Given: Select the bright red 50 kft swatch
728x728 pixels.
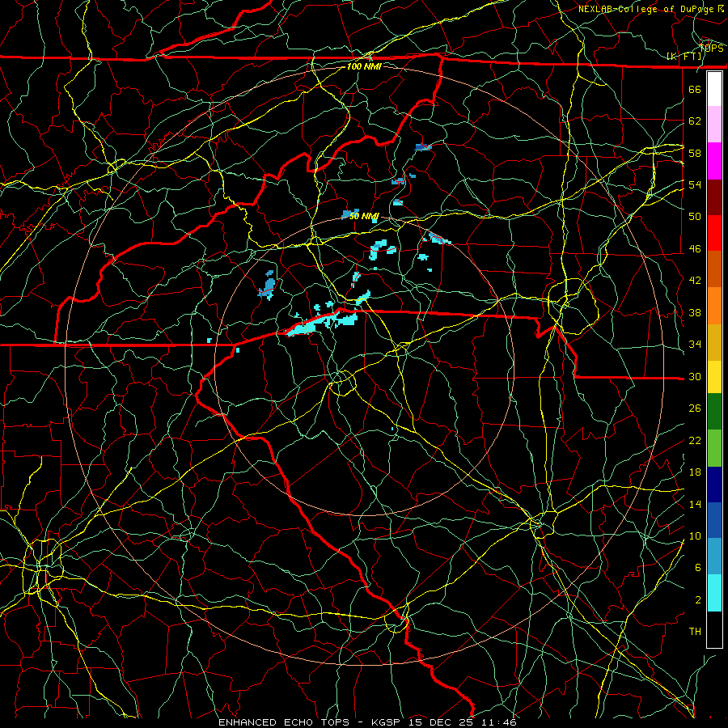Looking at the screenshot, I should (x=714, y=233).
